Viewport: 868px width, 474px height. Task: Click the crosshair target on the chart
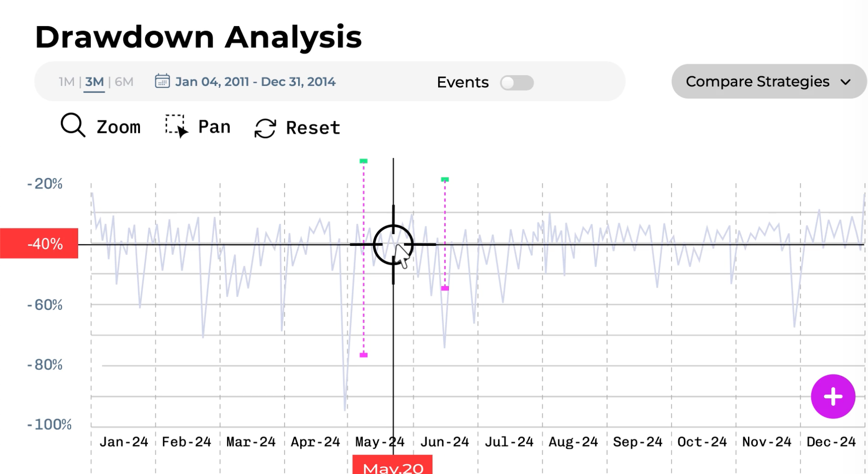pos(393,244)
